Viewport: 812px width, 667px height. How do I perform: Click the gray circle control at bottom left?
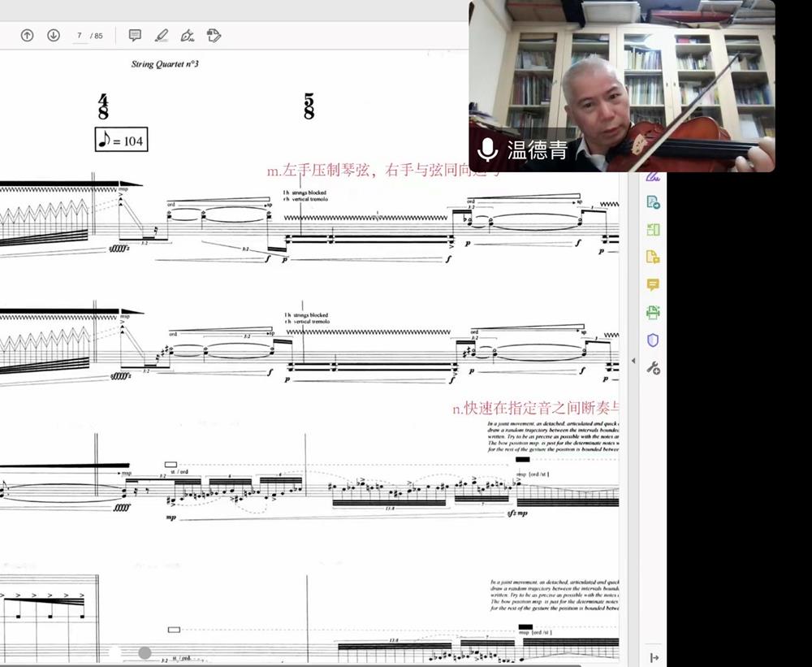145,653
